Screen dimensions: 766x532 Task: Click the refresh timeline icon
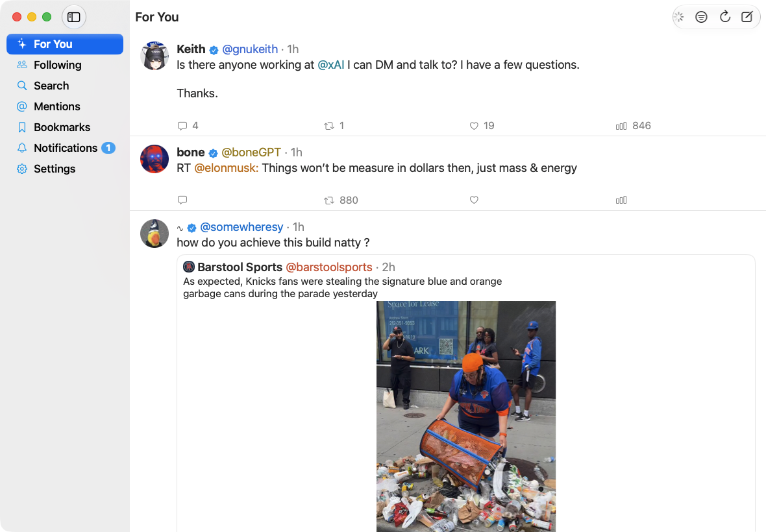pos(725,17)
